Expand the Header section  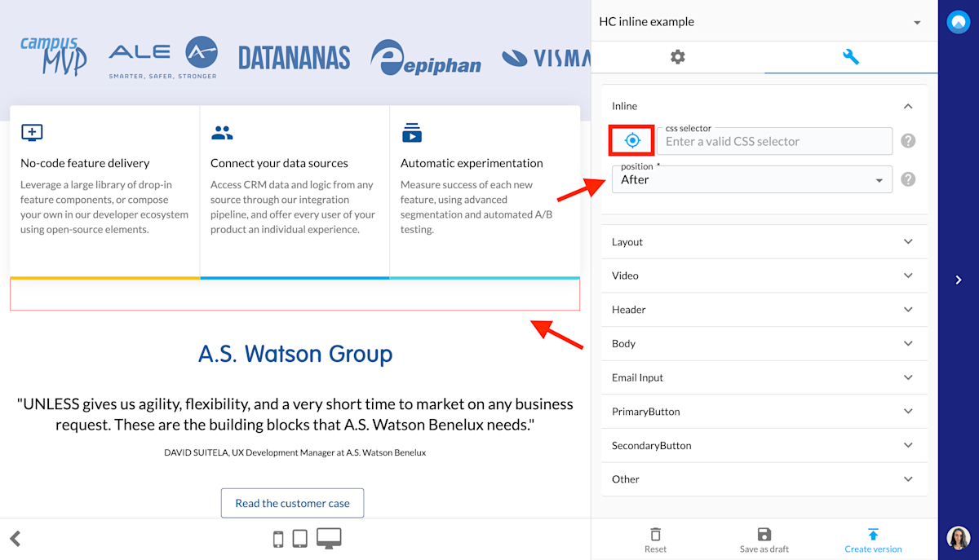click(764, 310)
